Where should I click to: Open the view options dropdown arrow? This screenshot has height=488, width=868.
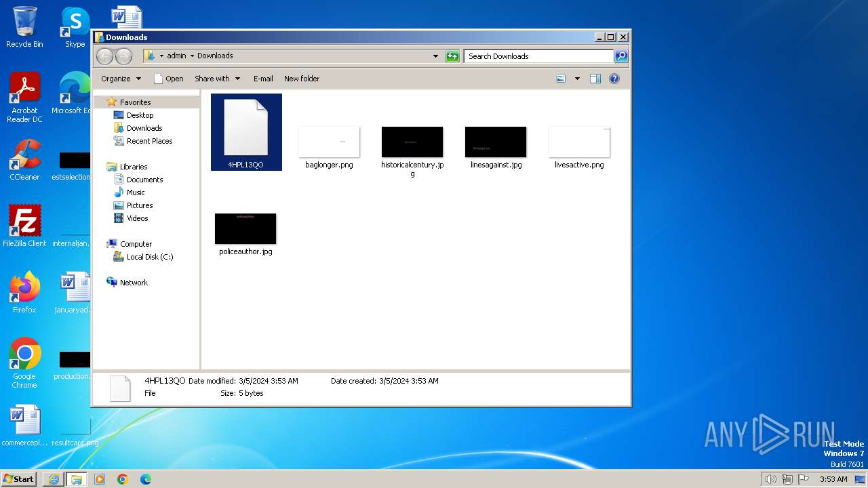[577, 79]
